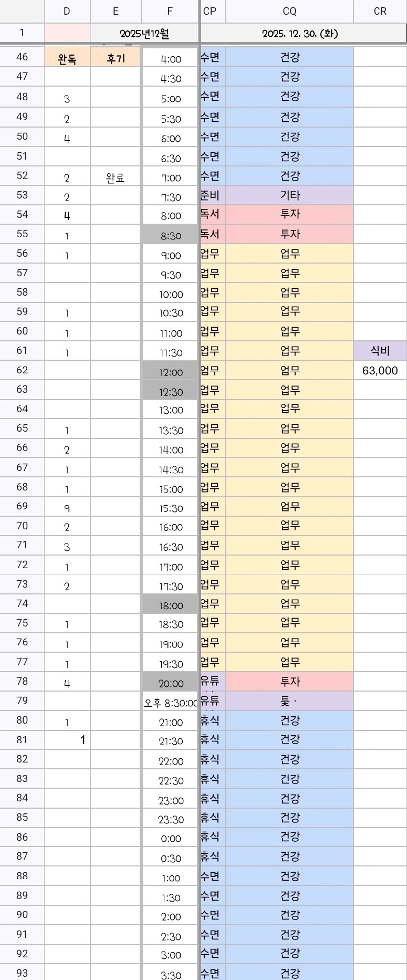Select the gray 8:30 time cell

[x=170, y=236]
